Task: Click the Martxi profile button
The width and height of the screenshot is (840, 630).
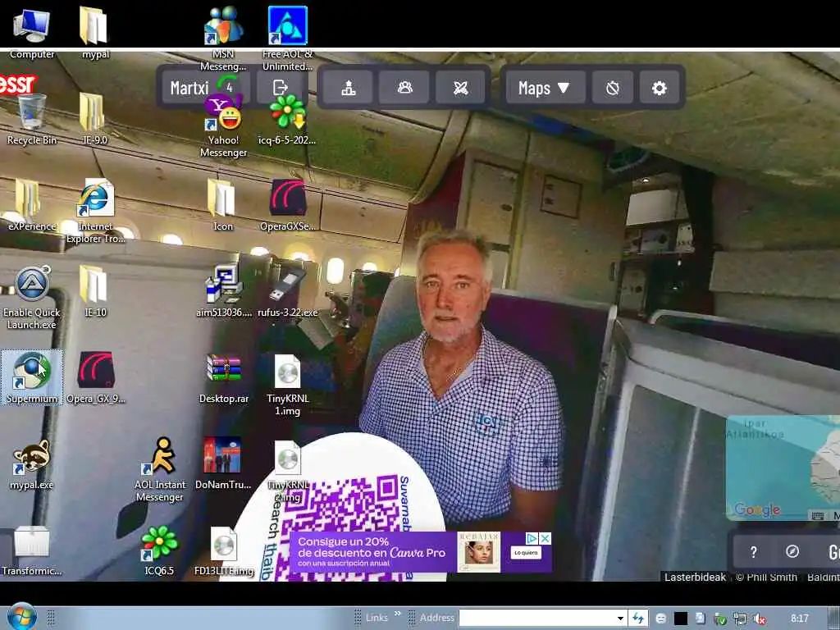Action: click(205, 87)
